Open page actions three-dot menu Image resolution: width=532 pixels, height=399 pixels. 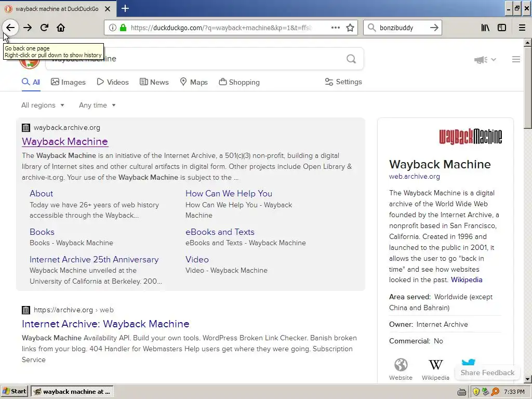click(x=336, y=28)
